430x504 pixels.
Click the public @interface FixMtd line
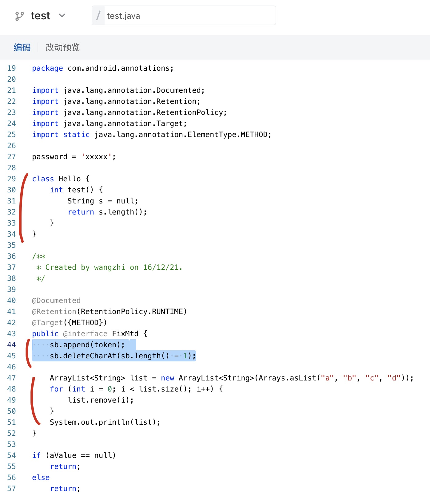[x=90, y=334]
